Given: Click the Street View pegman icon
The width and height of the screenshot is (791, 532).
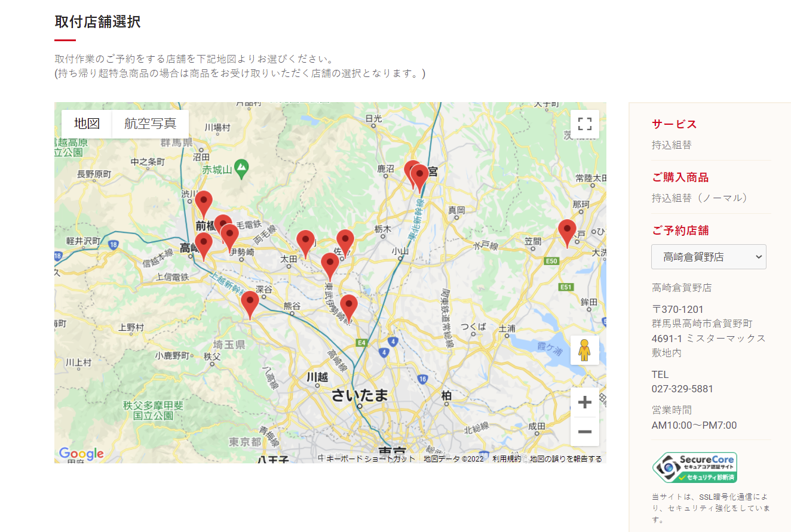Looking at the screenshot, I should click(584, 350).
